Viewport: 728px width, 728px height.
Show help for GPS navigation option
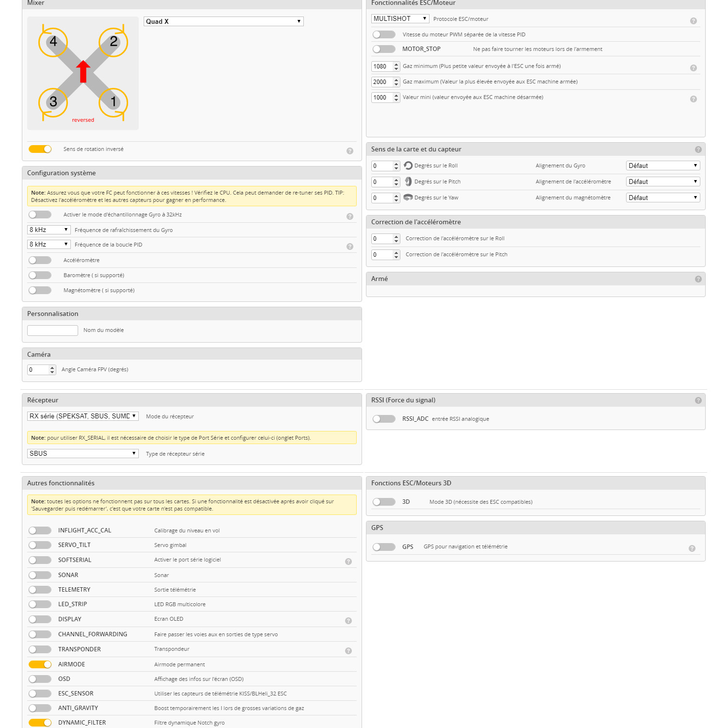tap(692, 548)
